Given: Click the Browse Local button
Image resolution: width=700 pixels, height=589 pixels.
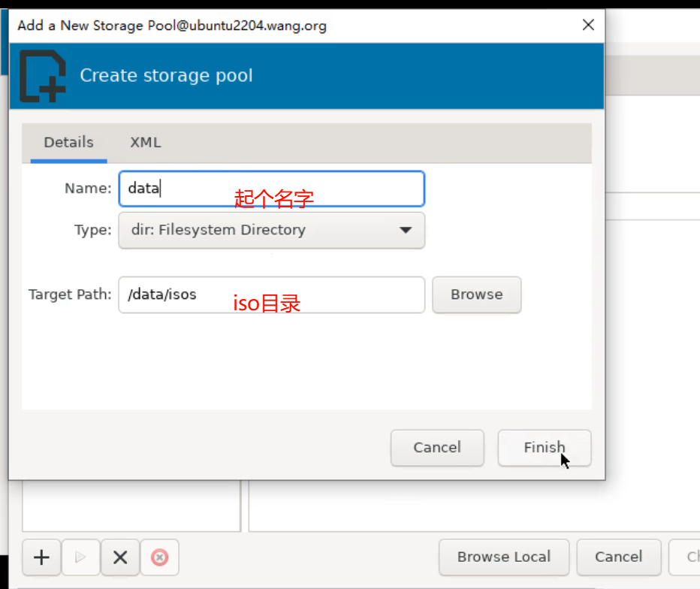Looking at the screenshot, I should [503, 557].
